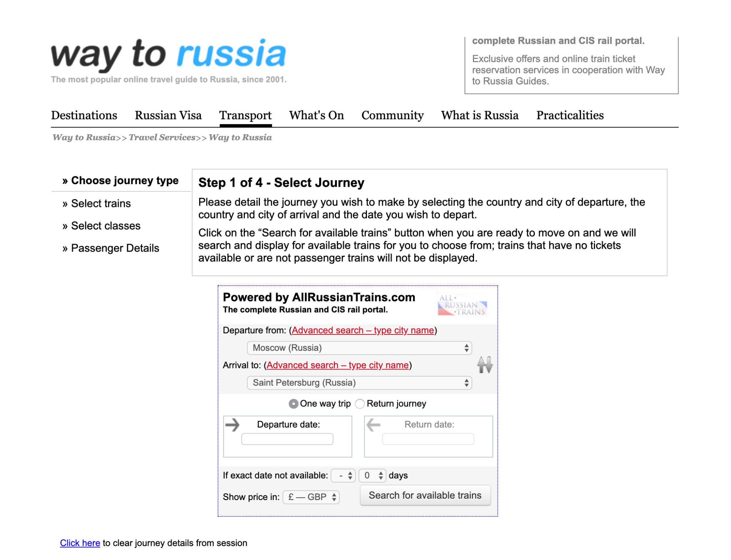Click the departure Advanced search link

[363, 330]
